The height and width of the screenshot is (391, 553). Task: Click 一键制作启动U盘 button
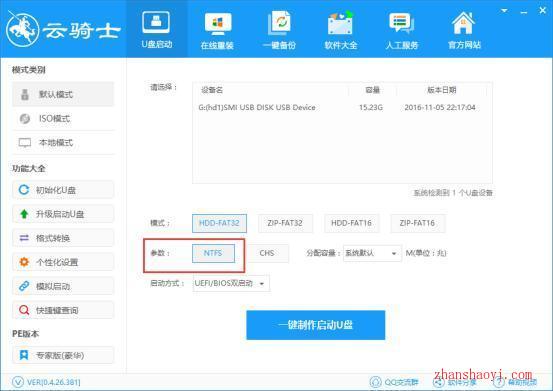point(316,325)
